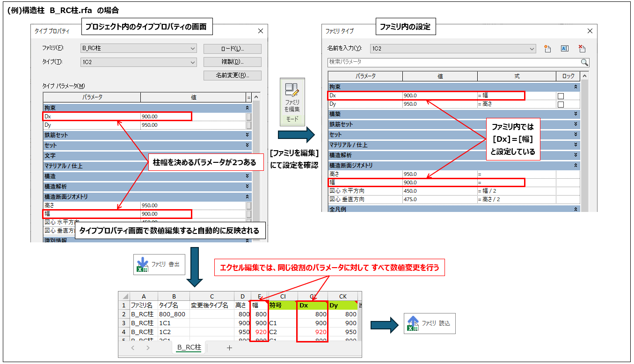Expand the 鉄筋セット group in Family Types
Screen dimensions: 634x364
pos(576,124)
